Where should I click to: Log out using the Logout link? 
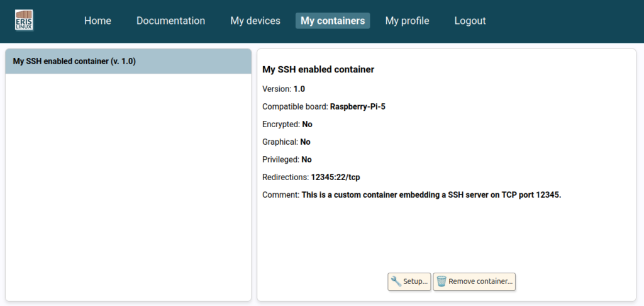470,21
